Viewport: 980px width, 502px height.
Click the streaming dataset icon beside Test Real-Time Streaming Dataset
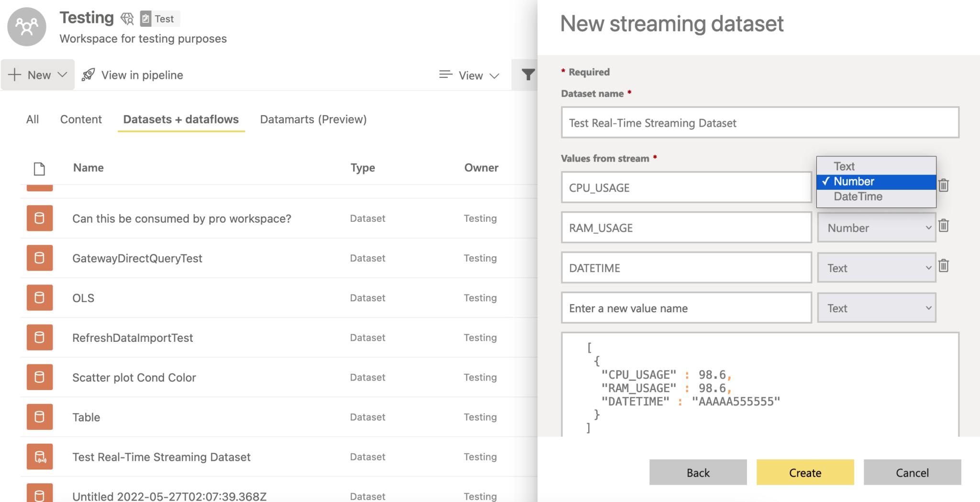point(39,457)
